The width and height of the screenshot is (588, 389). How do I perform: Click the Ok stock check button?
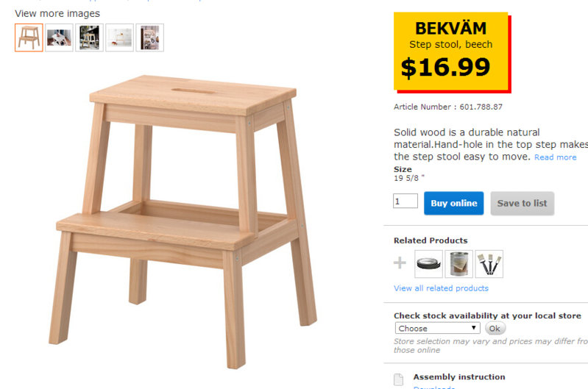pyautogui.click(x=495, y=328)
